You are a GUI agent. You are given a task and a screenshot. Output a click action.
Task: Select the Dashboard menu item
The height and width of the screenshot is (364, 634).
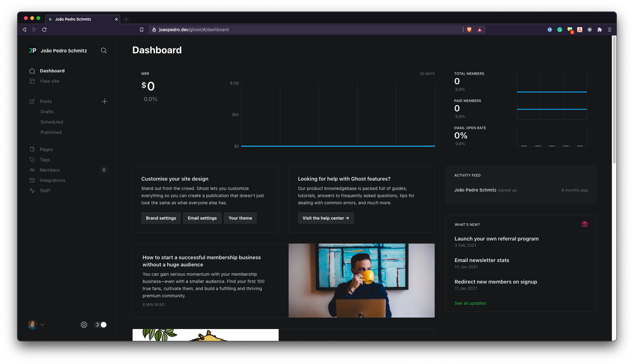52,70
